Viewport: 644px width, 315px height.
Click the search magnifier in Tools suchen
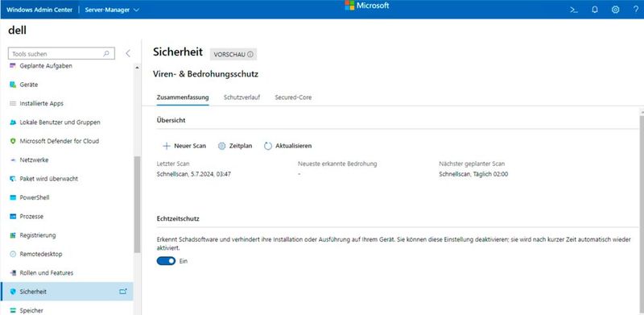106,53
